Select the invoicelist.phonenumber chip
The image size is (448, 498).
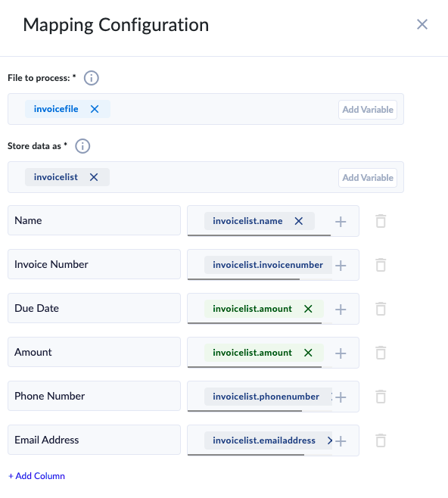[268, 397]
